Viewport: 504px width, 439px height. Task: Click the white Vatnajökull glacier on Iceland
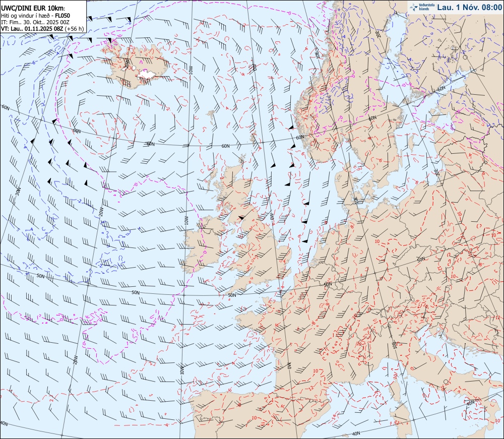click(x=146, y=75)
